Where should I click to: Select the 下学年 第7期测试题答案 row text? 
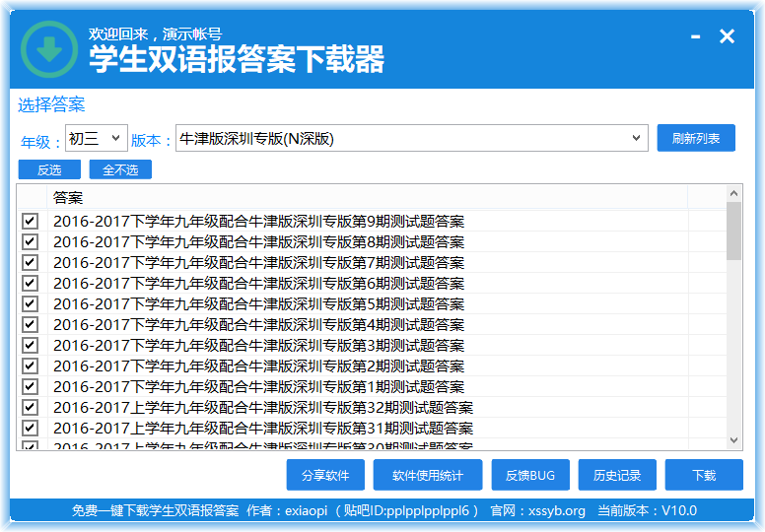(258, 263)
